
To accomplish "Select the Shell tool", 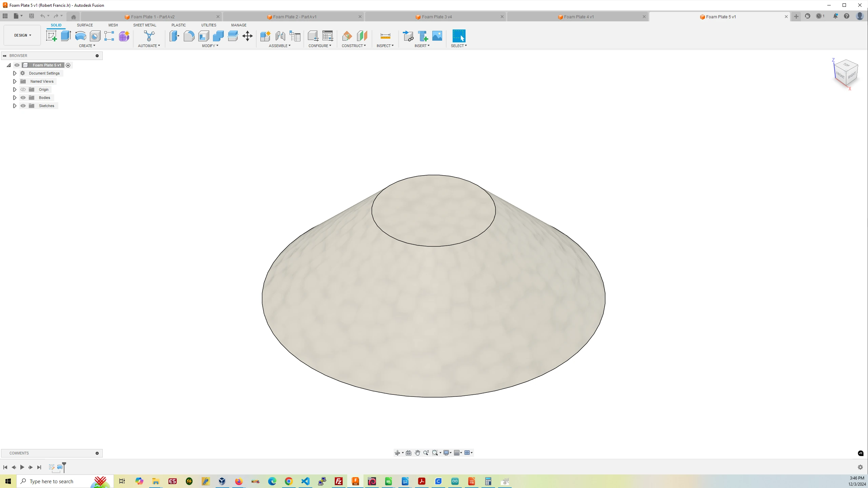I will pos(204,36).
